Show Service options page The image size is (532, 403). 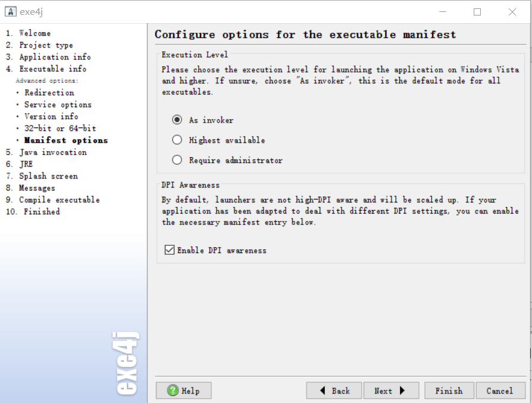pyautogui.click(x=58, y=105)
